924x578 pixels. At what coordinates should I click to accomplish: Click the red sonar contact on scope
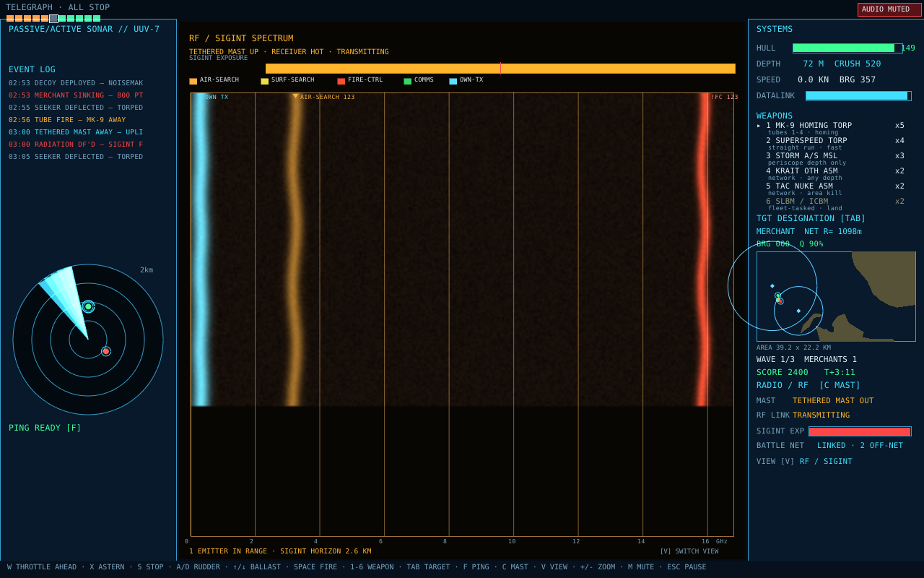click(106, 351)
